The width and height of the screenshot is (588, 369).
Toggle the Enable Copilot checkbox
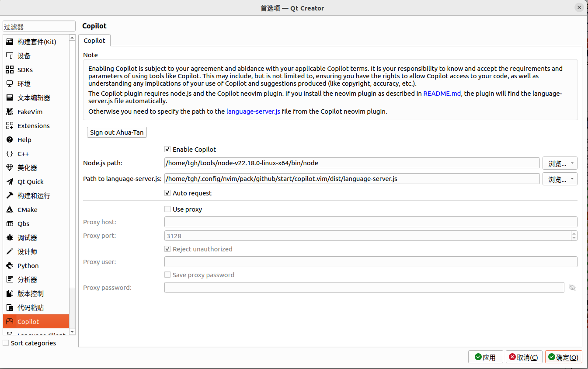(167, 149)
